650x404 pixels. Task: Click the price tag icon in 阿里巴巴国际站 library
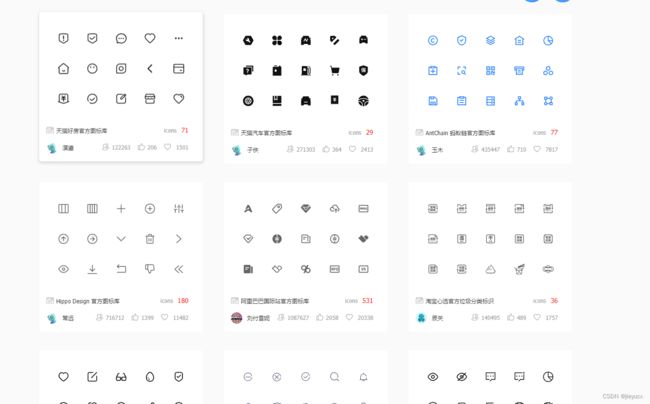(x=277, y=208)
